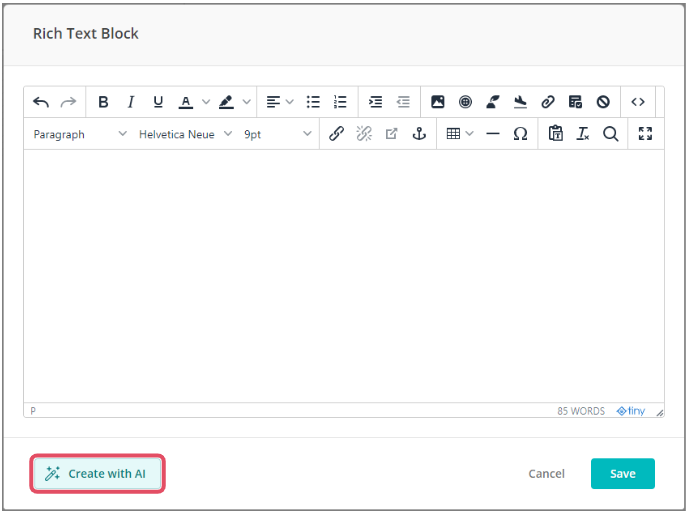Screen dimensions: 689x512
Task: Click the open link external icon
Action: click(392, 134)
